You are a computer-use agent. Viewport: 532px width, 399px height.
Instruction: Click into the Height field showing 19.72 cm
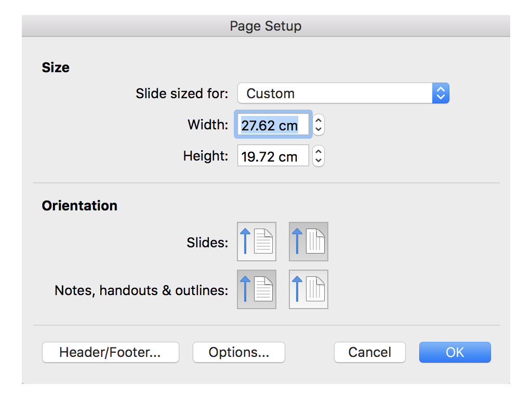(x=273, y=156)
